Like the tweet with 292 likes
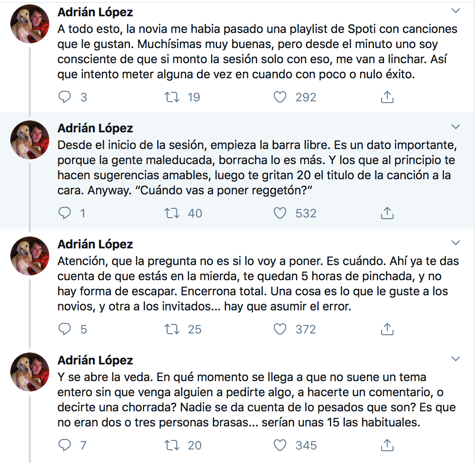Viewport: 476px width, 463px height. coord(280,97)
